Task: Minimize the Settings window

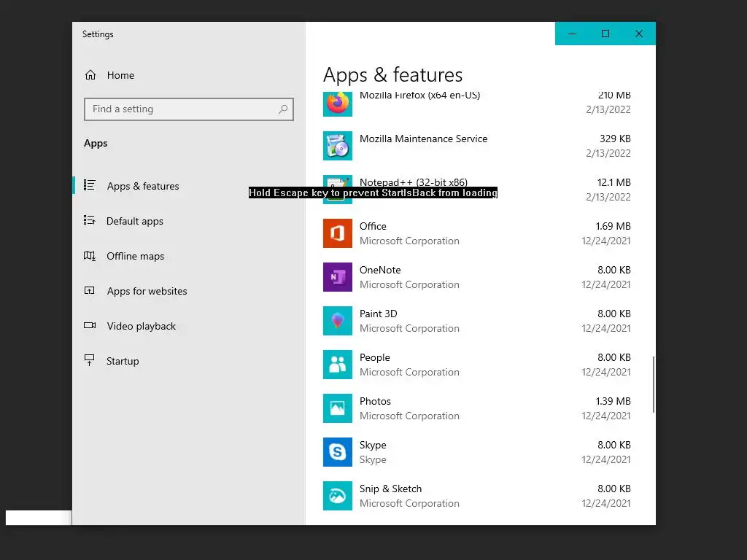Action: click(x=572, y=34)
